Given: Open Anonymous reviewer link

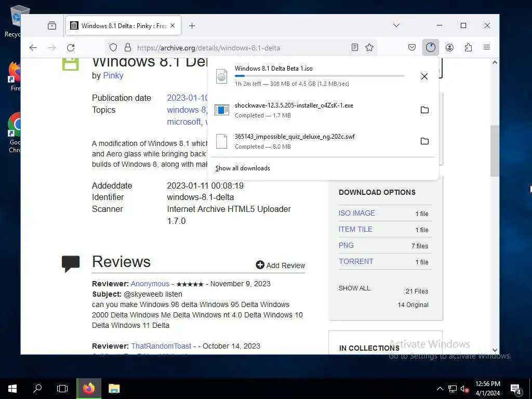Looking at the screenshot, I should pyautogui.click(x=150, y=284).
